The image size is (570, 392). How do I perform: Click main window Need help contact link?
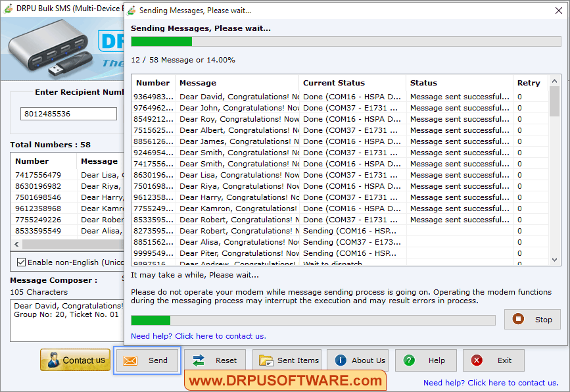tap(490, 383)
